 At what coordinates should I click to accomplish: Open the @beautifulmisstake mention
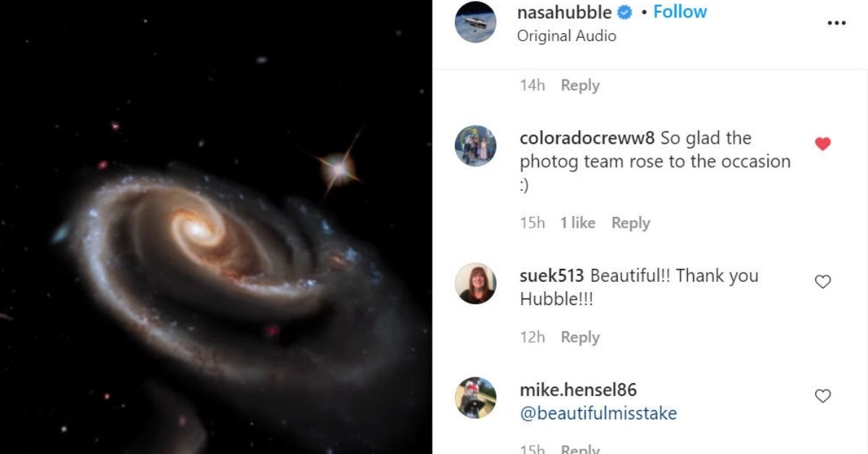(x=598, y=414)
